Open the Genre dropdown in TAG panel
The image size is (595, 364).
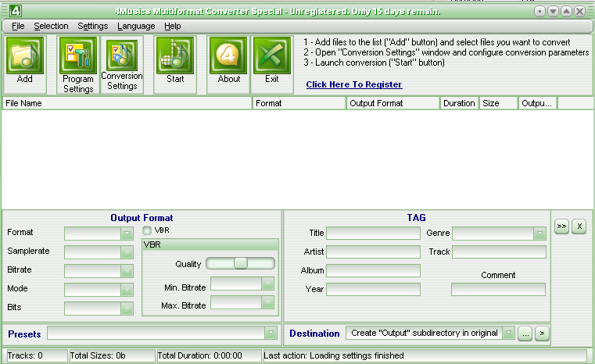(x=539, y=234)
